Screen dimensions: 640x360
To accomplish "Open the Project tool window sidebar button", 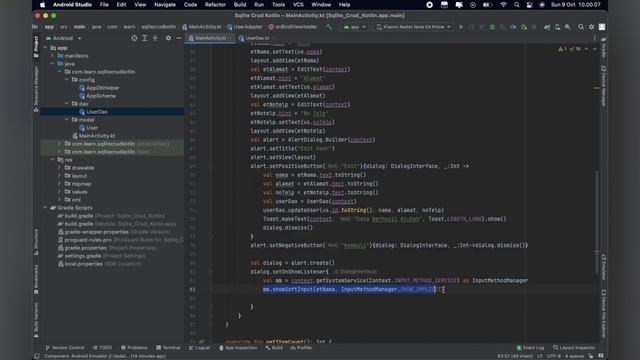I will pos(36,47).
